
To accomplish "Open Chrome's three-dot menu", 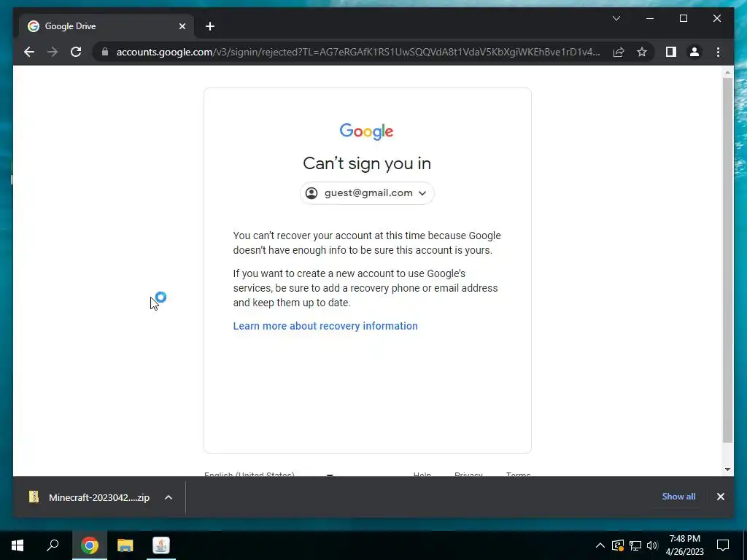I will click(x=718, y=52).
